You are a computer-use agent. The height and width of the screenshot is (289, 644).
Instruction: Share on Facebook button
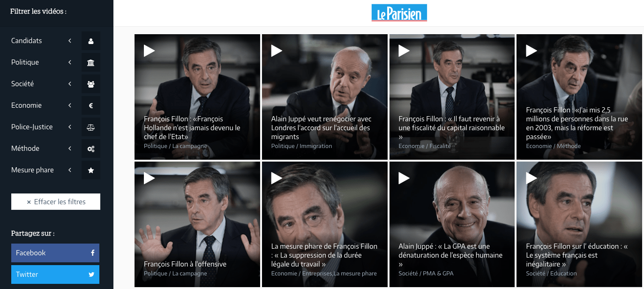[55, 253]
